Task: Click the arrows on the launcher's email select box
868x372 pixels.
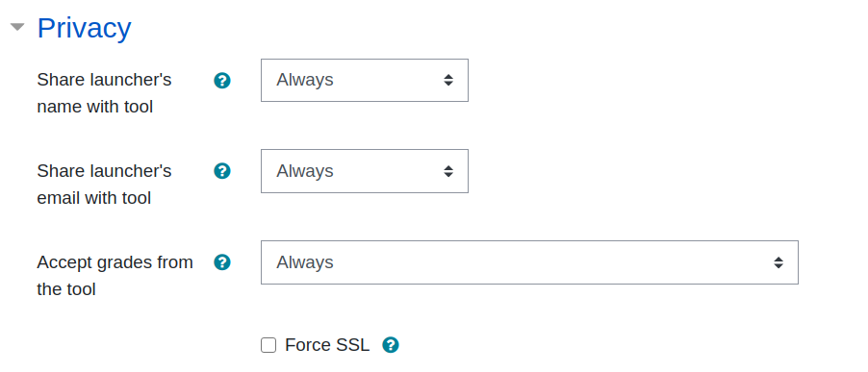Action: point(448,171)
